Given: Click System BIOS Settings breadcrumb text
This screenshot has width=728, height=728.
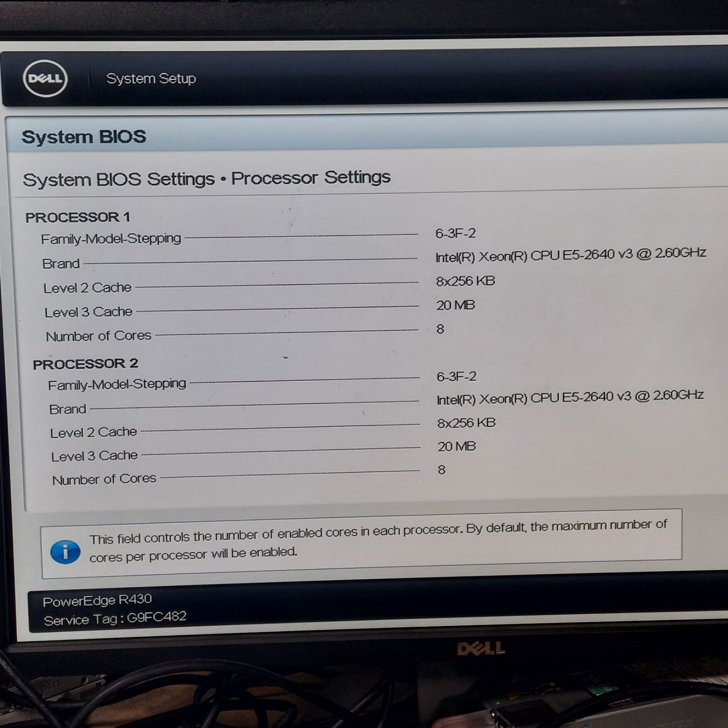Looking at the screenshot, I should pos(119,179).
